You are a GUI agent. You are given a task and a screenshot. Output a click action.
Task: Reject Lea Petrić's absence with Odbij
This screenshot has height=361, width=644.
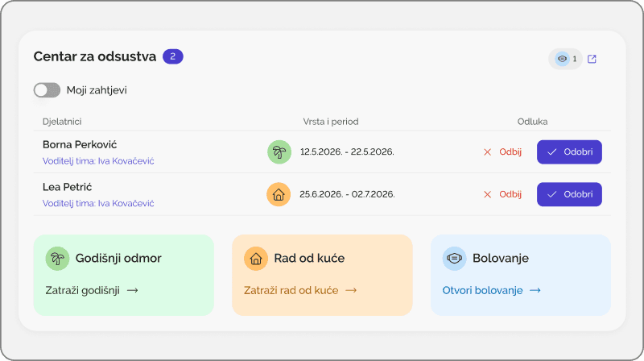[x=502, y=194]
